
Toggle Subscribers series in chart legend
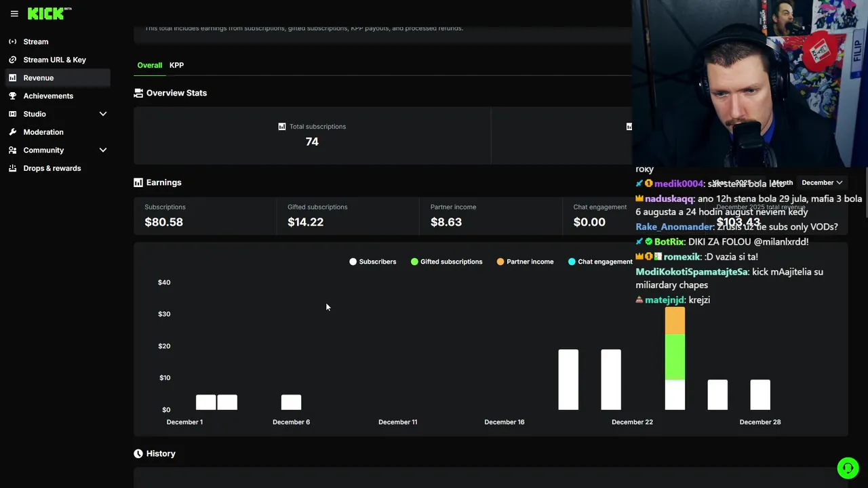point(372,262)
